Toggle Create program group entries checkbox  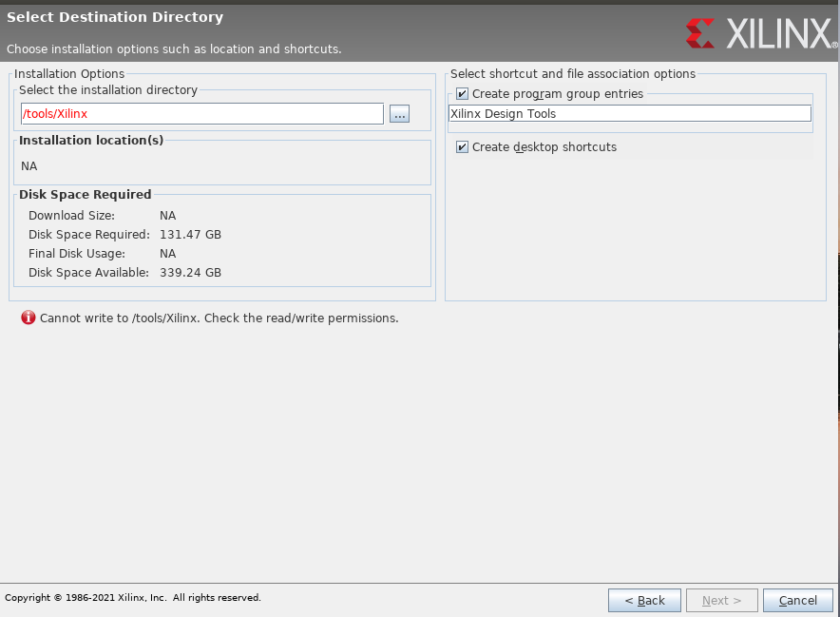(462, 94)
